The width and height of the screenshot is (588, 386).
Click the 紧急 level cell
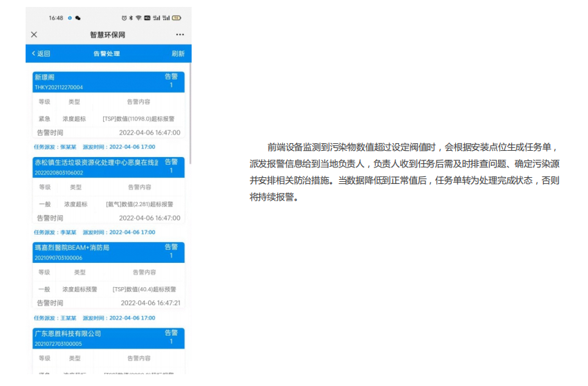point(44,119)
